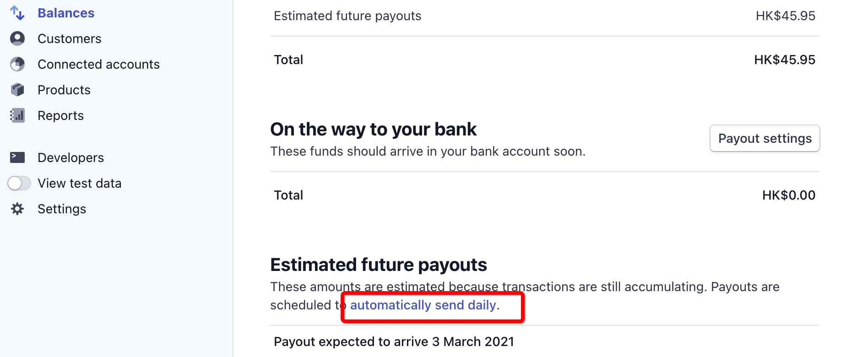
Task: Enable the View test data toggle
Action: click(19, 183)
